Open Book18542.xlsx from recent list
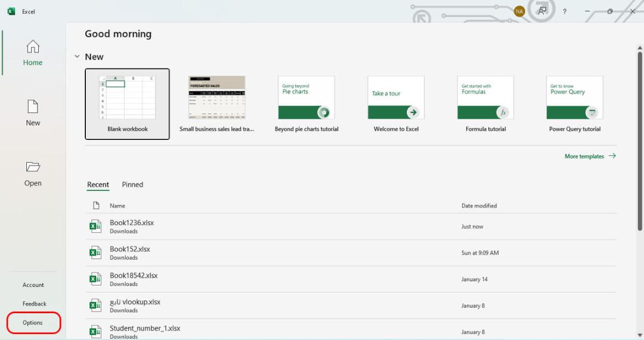This screenshot has height=340, width=644. 351,279
